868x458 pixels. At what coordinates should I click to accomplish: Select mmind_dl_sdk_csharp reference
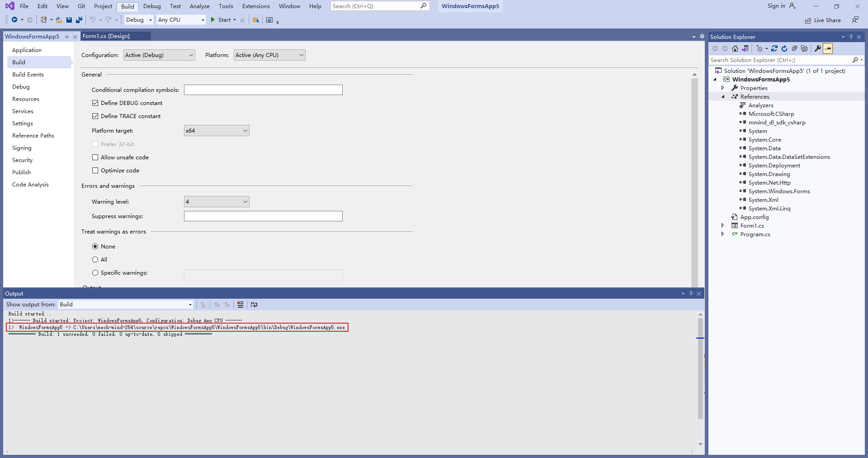coord(777,123)
